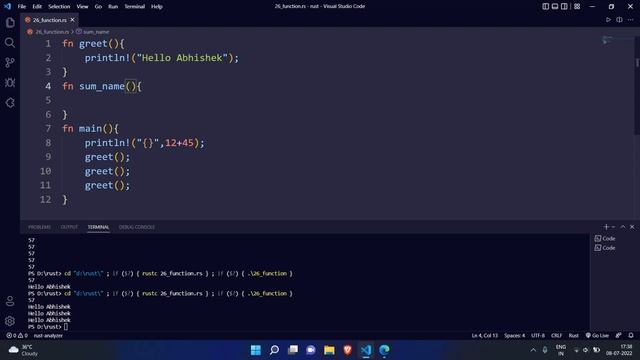Toggle primary side bar visibility
Image resolution: width=640 pixels, height=360 pixels.
point(545,6)
